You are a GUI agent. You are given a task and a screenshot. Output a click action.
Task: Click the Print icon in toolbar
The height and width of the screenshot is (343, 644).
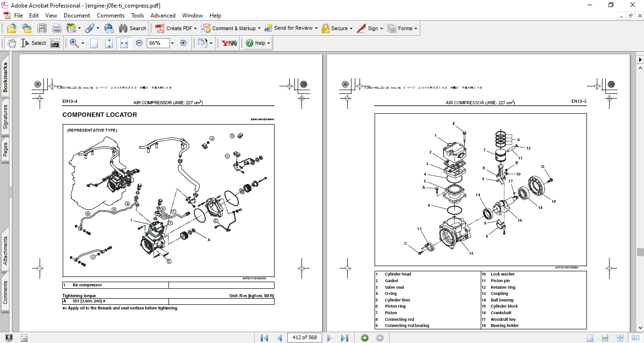pos(57,28)
